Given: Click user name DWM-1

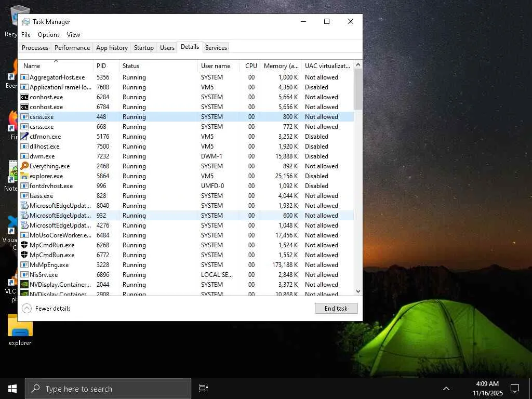Looking at the screenshot, I should pyautogui.click(x=211, y=156).
